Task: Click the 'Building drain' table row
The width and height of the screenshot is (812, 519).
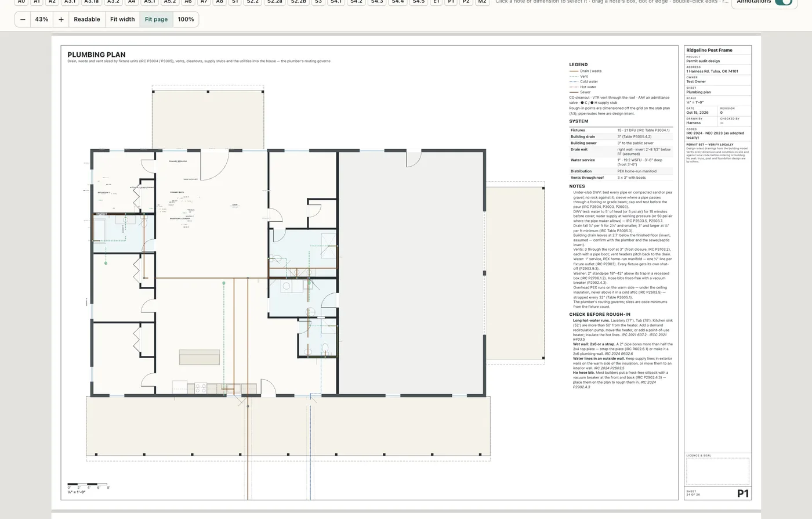Action: point(621,136)
